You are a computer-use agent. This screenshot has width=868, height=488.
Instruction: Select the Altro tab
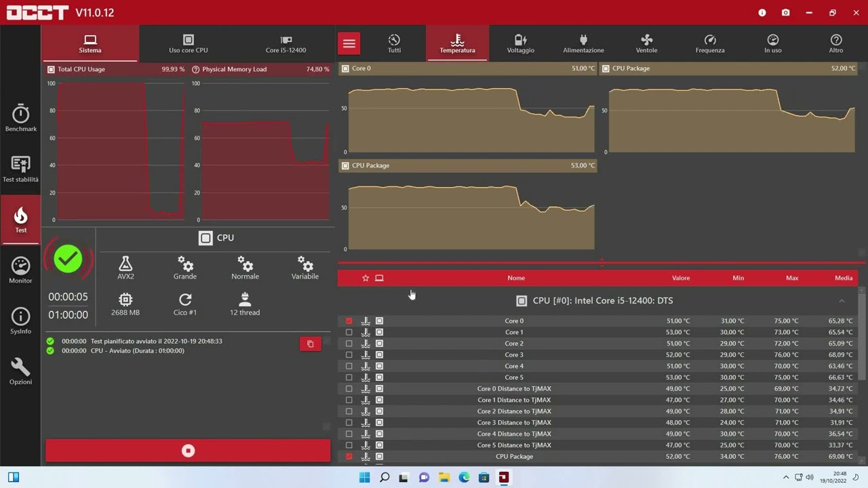(836, 43)
